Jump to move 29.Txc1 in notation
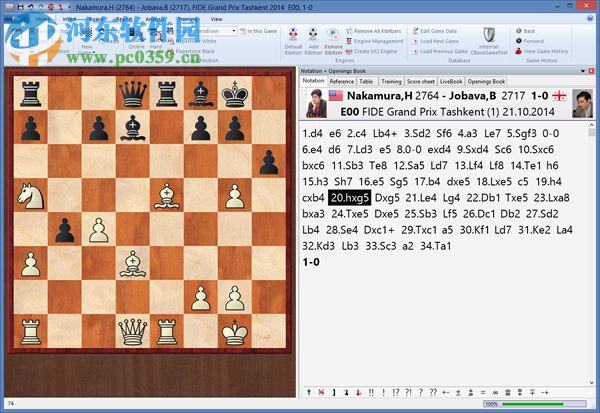 (419, 230)
